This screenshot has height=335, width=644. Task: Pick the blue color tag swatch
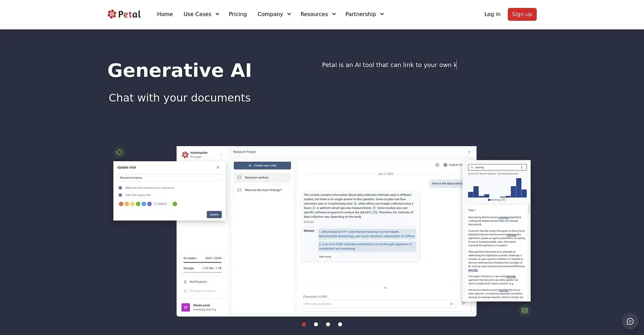(144, 204)
